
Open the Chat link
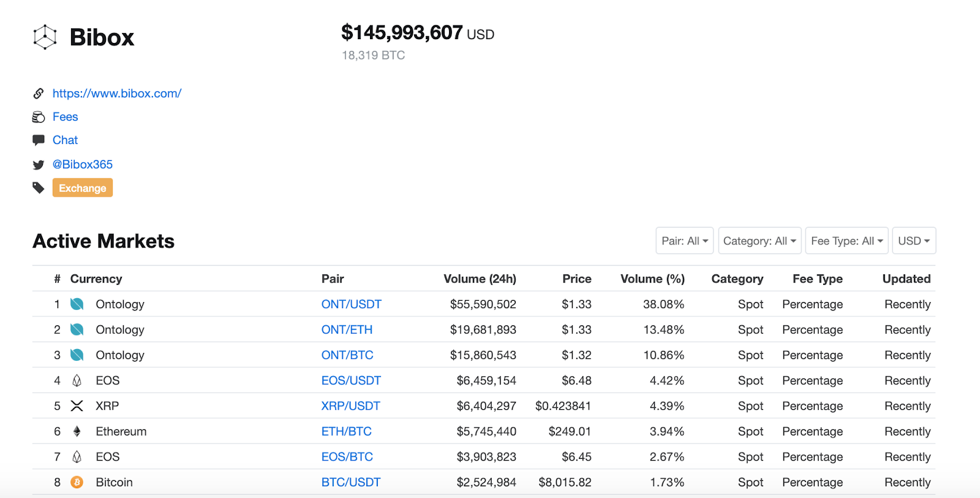[x=66, y=140]
